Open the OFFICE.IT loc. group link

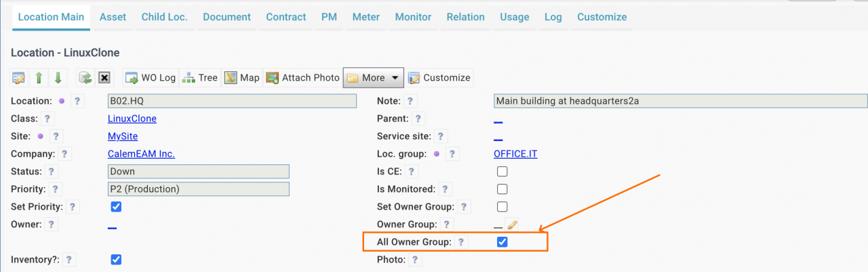(515, 154)
